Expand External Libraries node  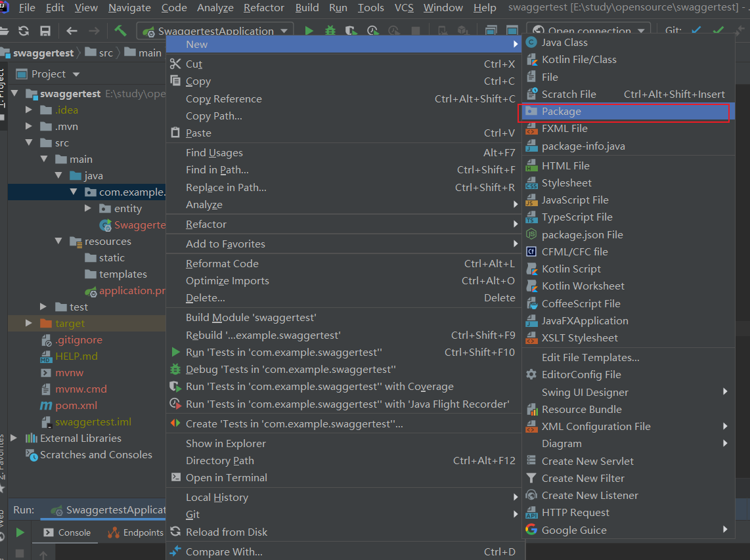coord(14,438)
